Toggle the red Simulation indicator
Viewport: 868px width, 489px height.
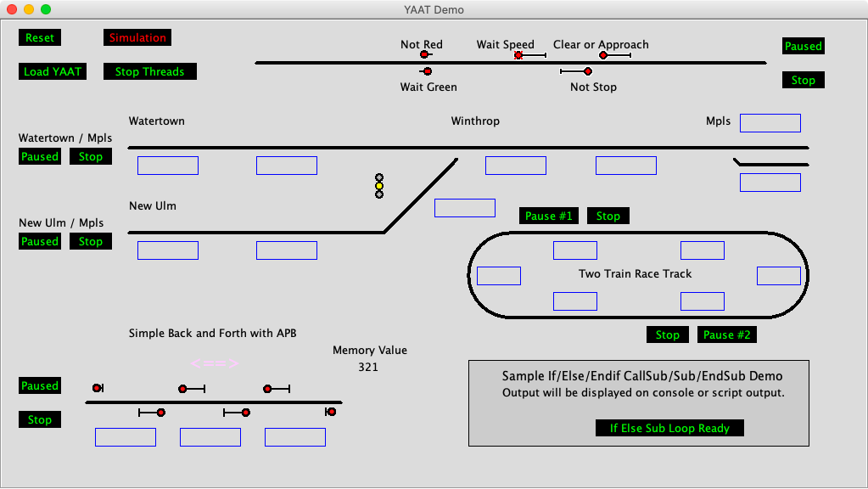tap(137, 37)
